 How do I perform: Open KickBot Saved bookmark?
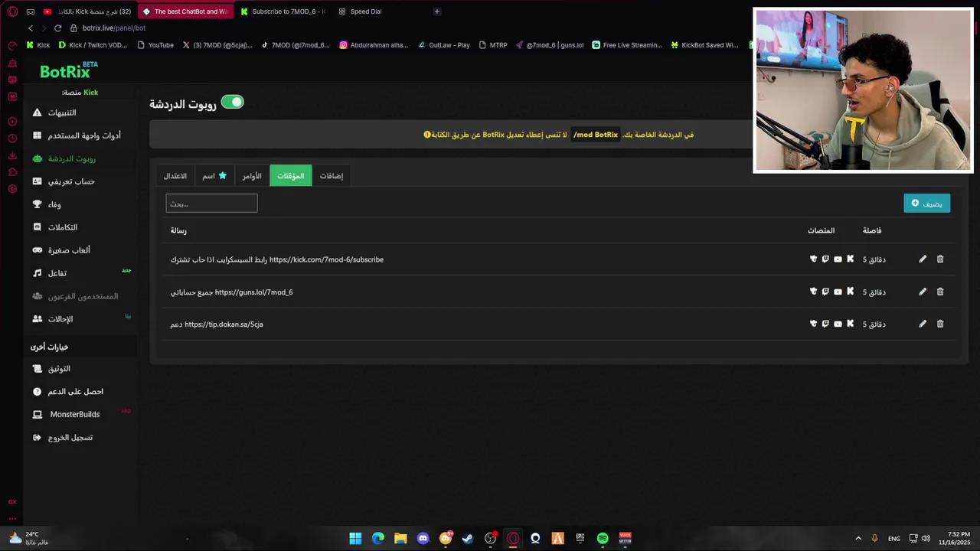pyautogui.click(x=704, y=45)
